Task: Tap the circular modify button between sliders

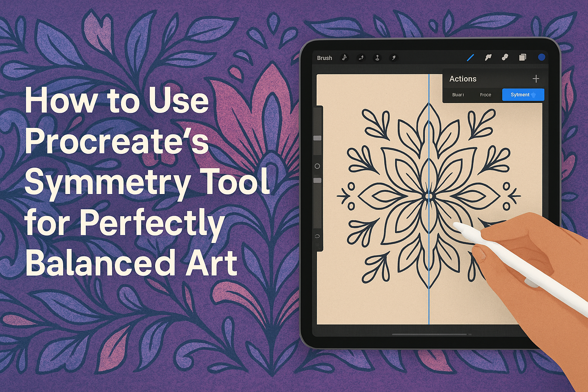Action: tap(317, 166)
